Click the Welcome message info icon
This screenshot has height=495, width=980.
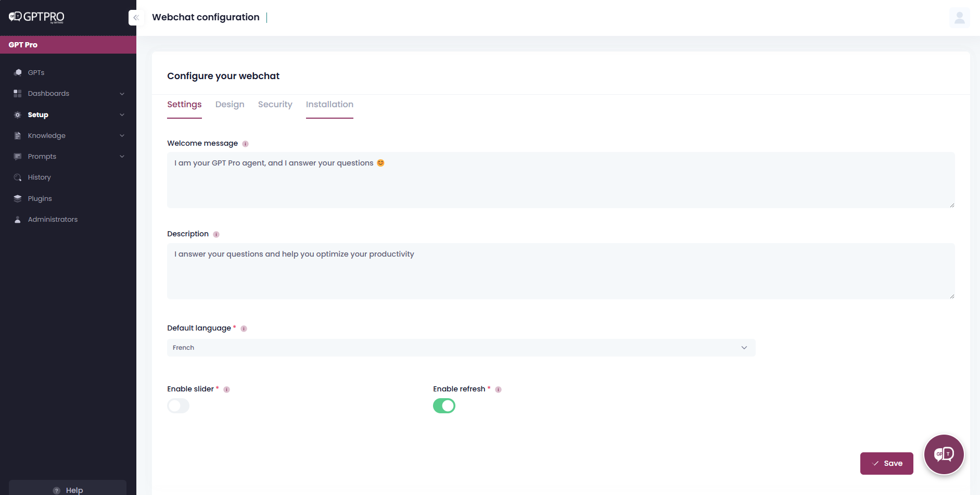tap(245, 143)
